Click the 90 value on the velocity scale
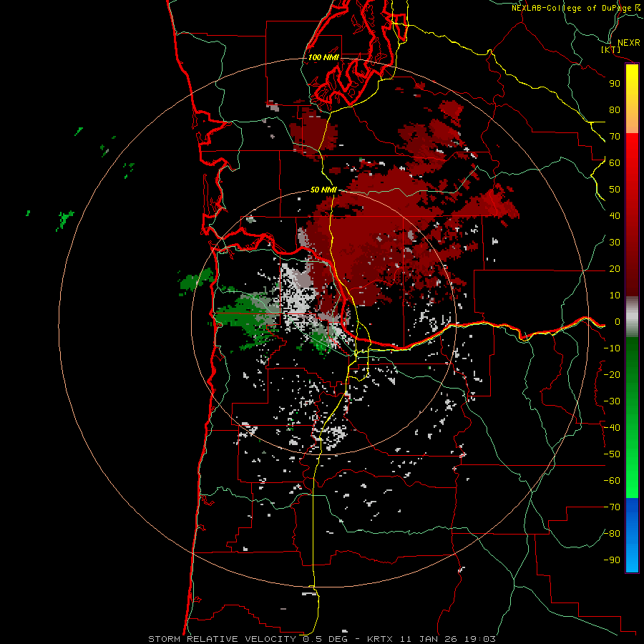 tap(615, 84)
